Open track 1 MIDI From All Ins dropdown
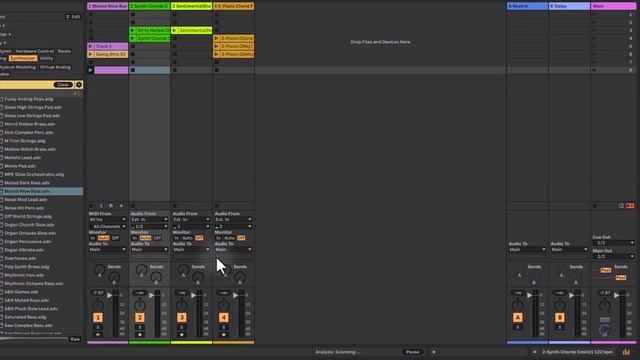 (x=107, y=220)
